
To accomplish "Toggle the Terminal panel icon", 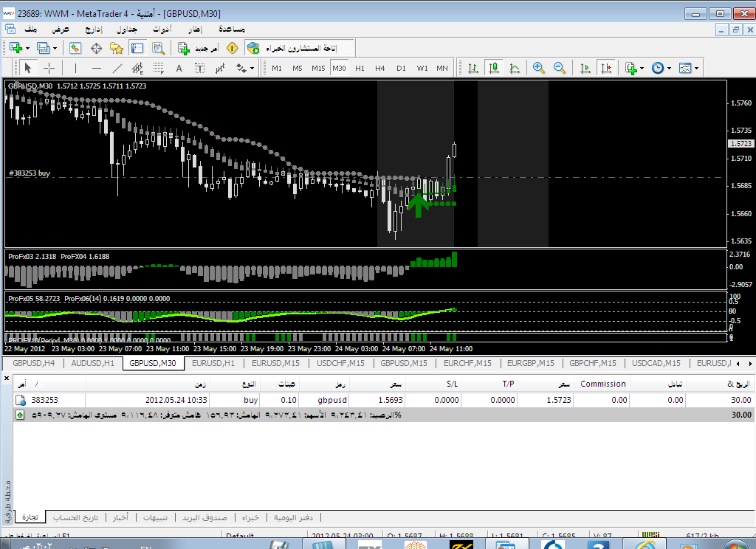I will tap(137, 48).
